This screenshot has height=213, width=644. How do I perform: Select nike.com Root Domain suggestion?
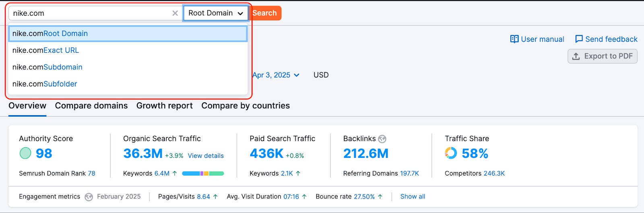pos(128,33)
